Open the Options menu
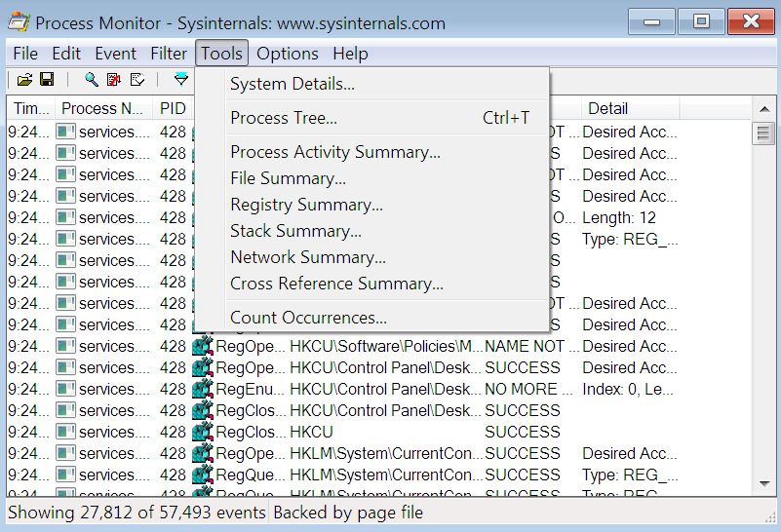The width and height of the screenshot is (781, 532). pyautogui.click(x=288, y=54)
